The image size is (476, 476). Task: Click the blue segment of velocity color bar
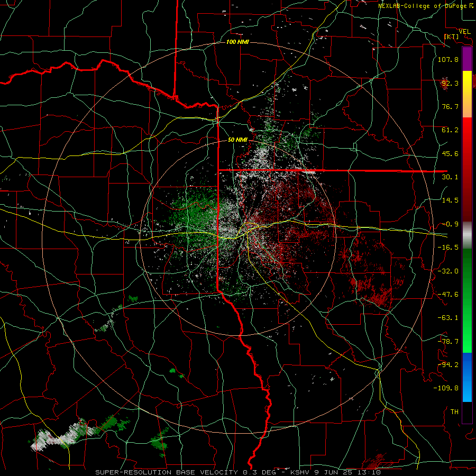coord(467,377)
